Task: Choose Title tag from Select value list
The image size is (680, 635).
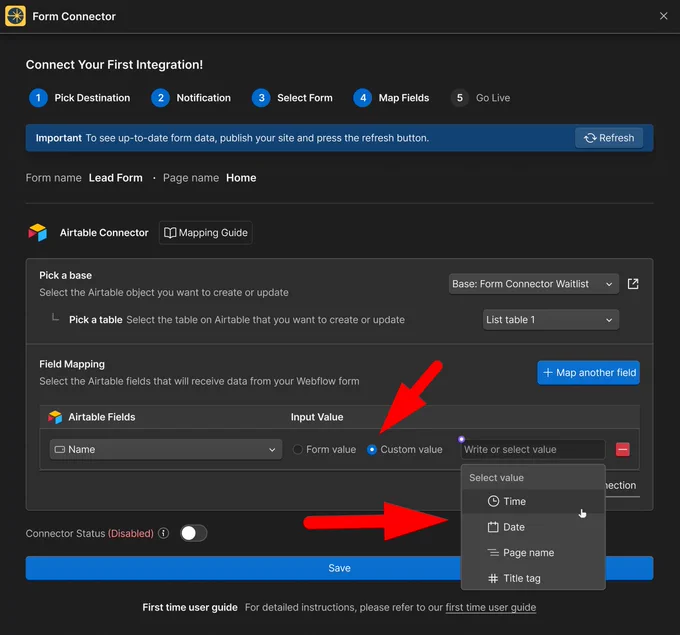Action: (533, 578)
